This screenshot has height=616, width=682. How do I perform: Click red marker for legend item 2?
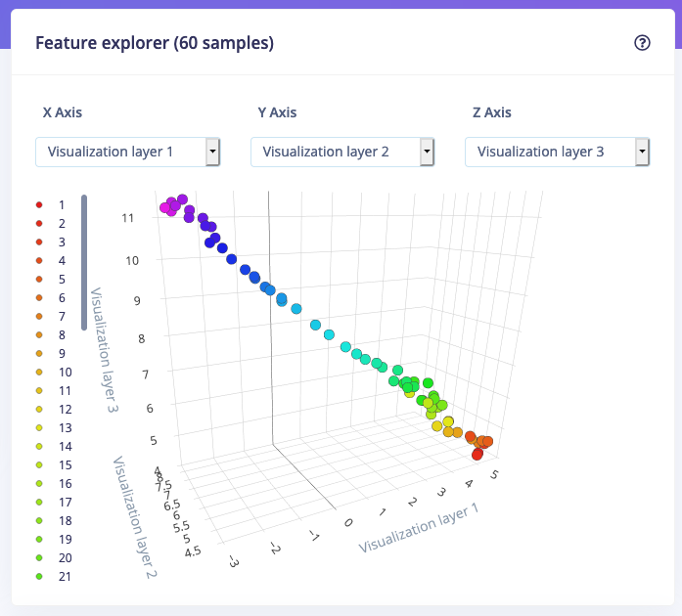click(x=39, y=224)
